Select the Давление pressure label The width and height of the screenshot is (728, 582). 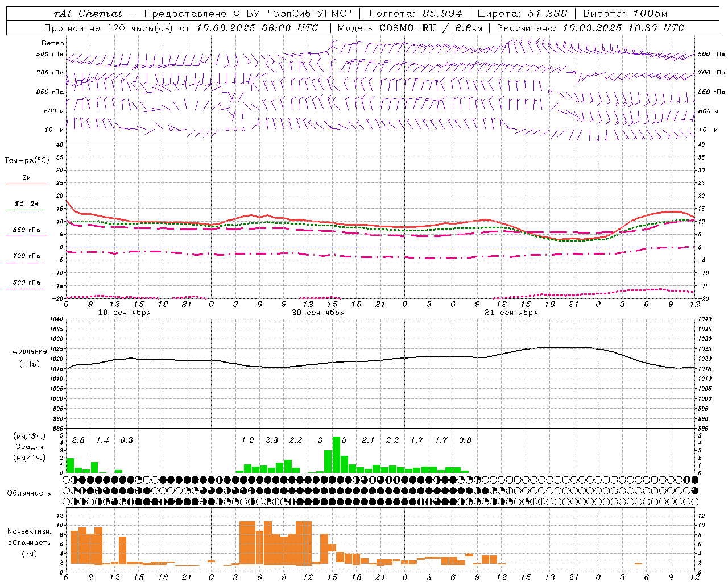coord(30,351)
